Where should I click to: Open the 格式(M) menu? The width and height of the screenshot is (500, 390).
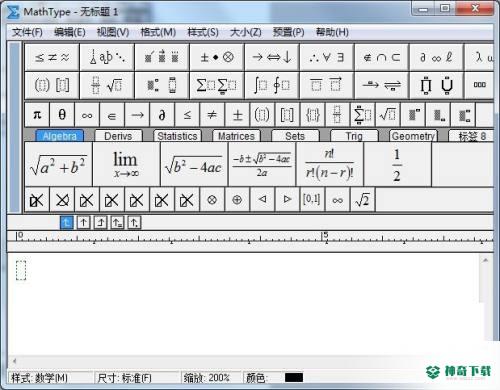pos(158,32)
